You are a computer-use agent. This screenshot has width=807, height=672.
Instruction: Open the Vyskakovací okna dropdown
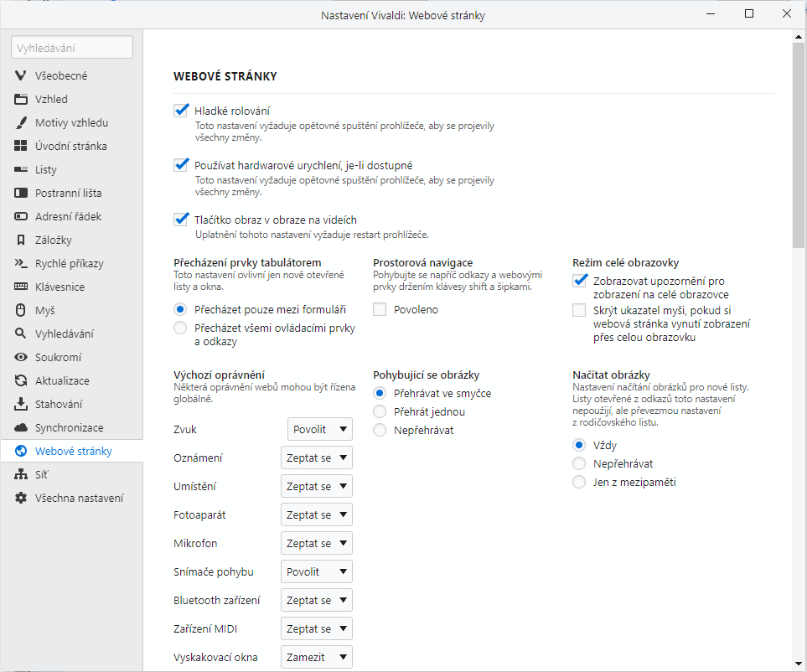(x=317, y=657)
